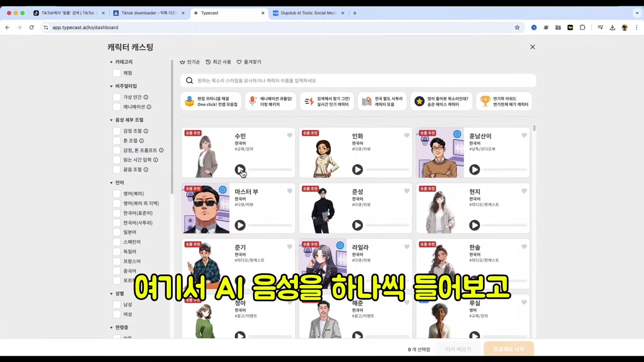The height and width of the screenshot is (362, 644).
Task: Collapse the 음성 세부 조절 section
Action: tap(111, 120)
